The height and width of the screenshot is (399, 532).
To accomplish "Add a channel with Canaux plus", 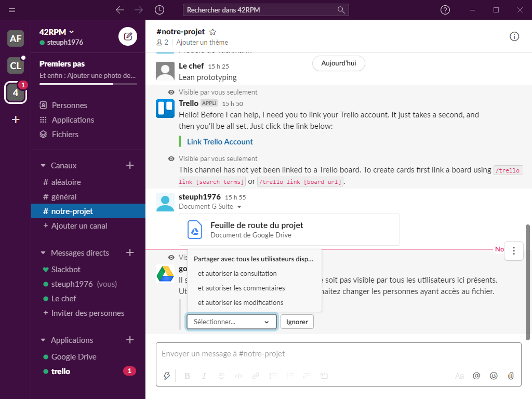I will pos(130,165).
